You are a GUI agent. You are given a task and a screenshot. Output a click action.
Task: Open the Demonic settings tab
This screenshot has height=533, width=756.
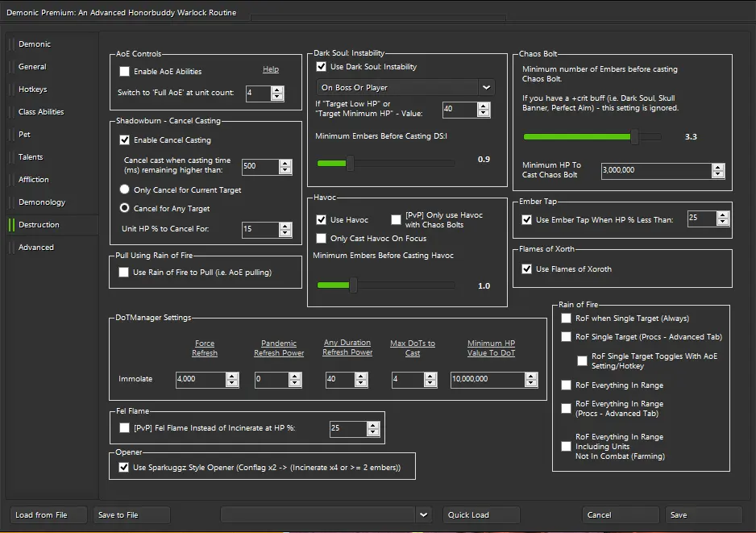pyautogui.click(x=35, y=44)
